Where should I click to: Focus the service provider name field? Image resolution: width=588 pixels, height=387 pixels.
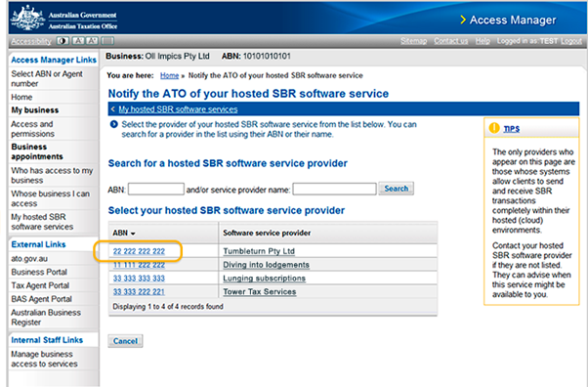[334, 189]
